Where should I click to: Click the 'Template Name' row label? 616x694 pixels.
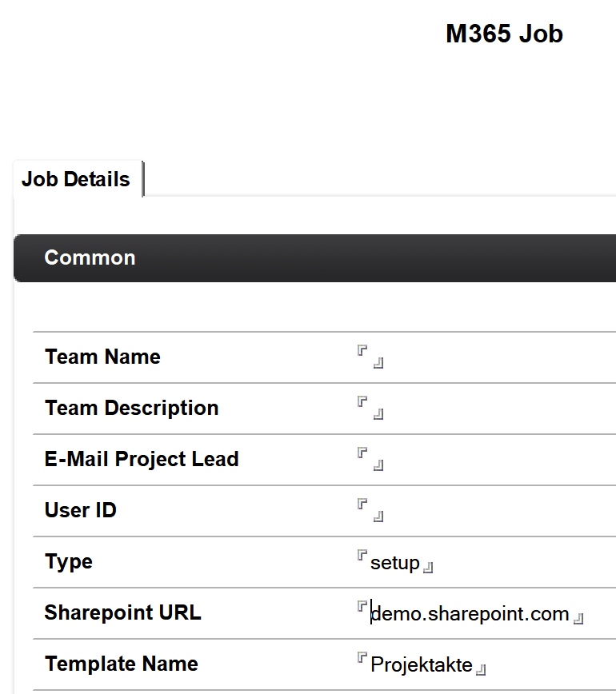(122, 664)
